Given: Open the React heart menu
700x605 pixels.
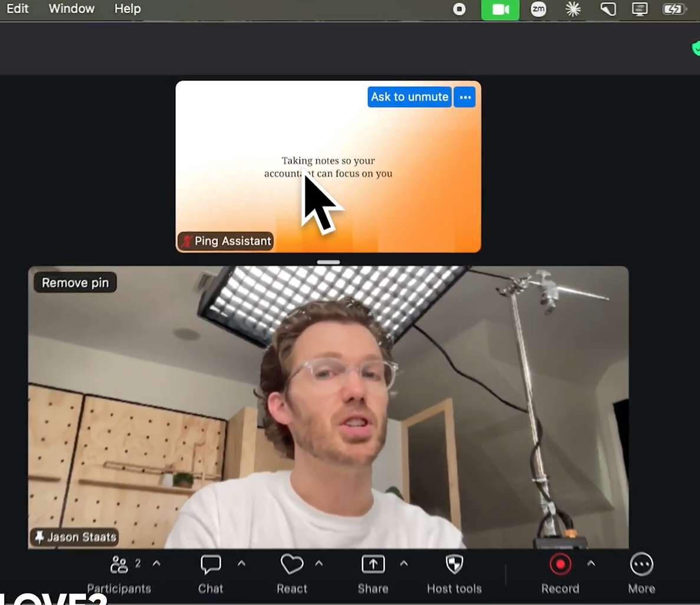Looking at the screenshot, I should click(x=292, y=574).
